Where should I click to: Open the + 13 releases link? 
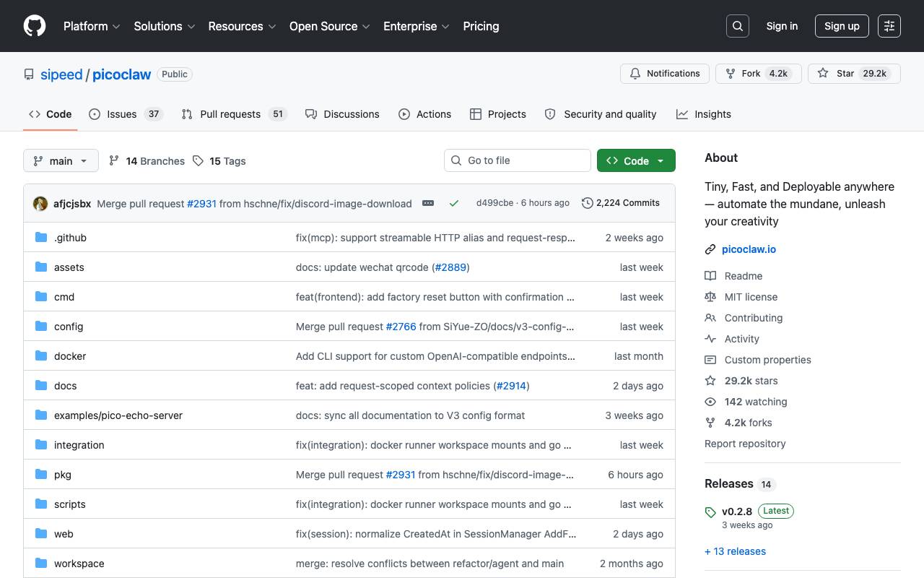[x=735, y=551]
